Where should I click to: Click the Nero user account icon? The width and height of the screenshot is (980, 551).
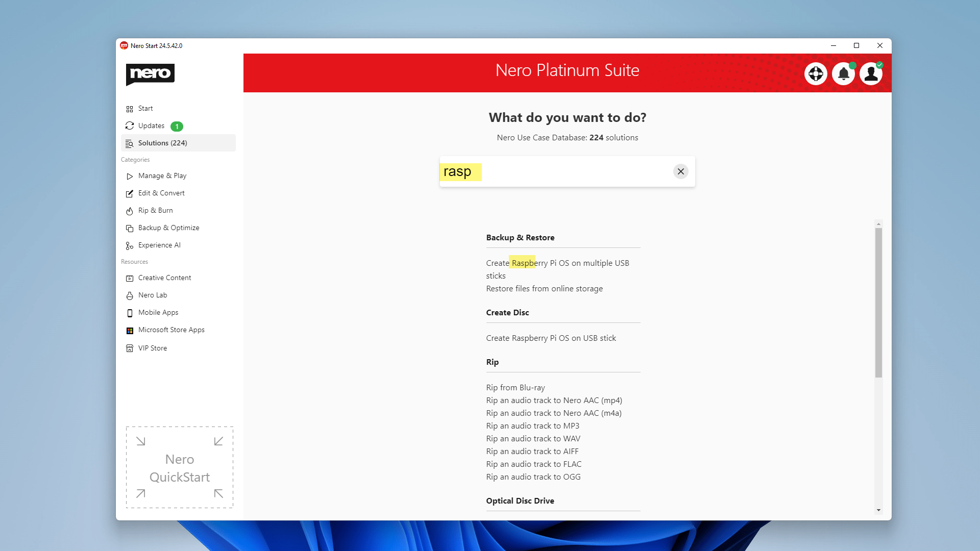click(x=872, y=74)
